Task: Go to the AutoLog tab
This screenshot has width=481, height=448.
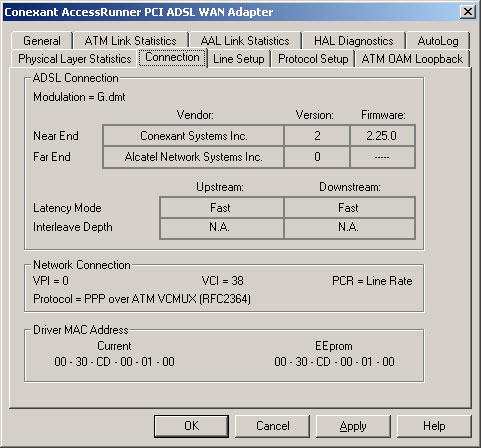Action: tap(438, 41)
